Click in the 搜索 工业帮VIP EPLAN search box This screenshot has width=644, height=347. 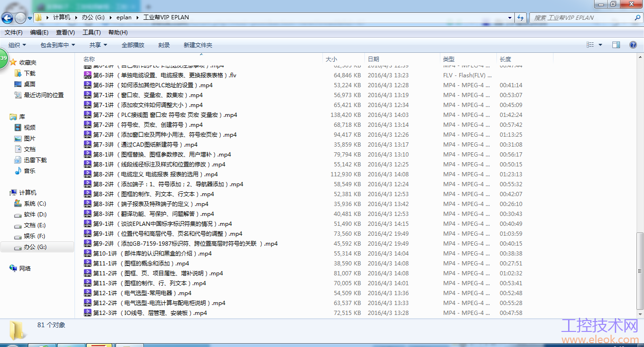[581, 17]
